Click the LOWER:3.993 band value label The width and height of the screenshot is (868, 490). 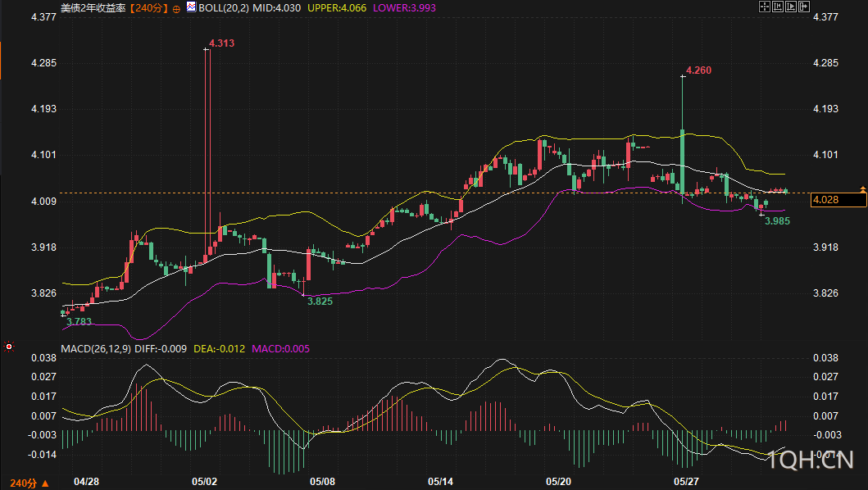tap(404, 8)
